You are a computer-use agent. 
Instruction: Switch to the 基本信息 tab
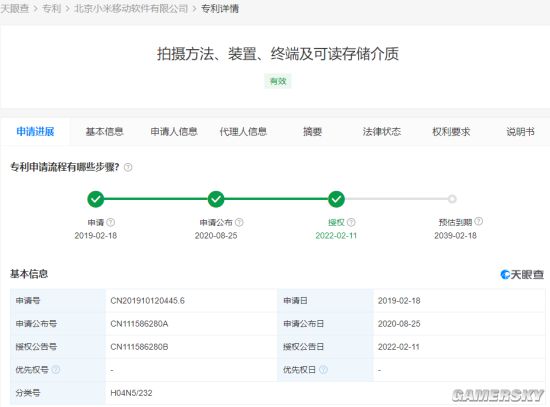point(105,132)
